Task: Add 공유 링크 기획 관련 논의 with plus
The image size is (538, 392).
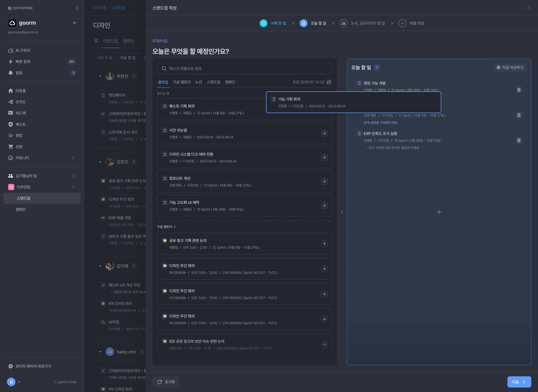Action: click(x=324, y=244)
